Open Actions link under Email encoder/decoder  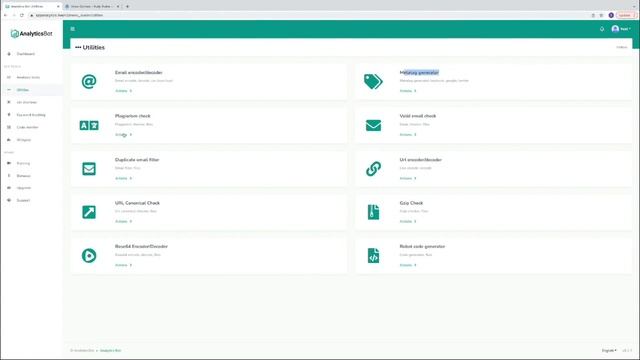click(123, 91)
